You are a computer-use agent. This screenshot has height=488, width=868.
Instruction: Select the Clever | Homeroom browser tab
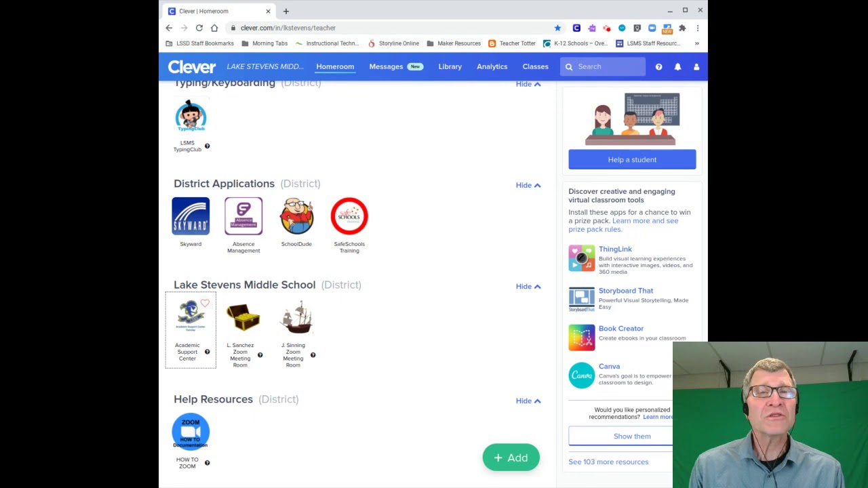click(x=220, y=11)
